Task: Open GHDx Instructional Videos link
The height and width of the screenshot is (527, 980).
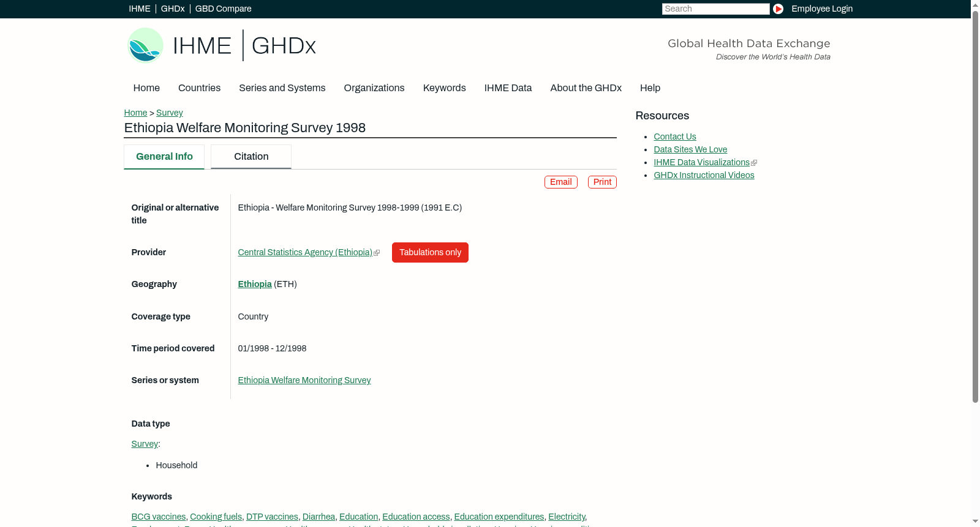Action: coord(704,175)
